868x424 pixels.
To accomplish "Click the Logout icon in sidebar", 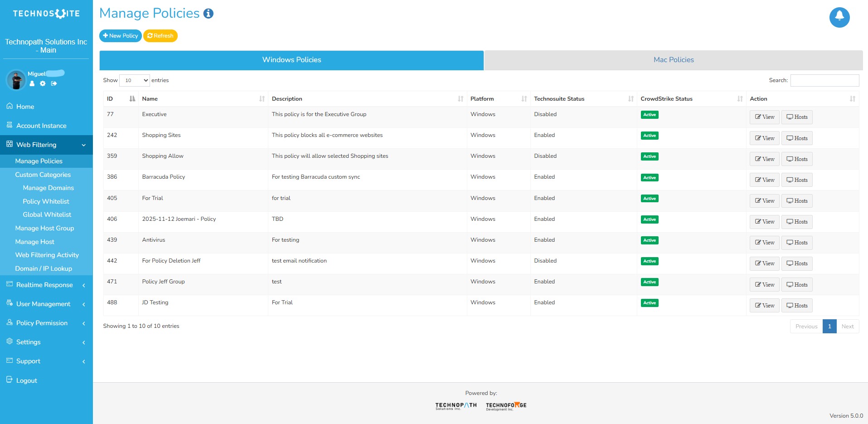I will pos(10,380).
